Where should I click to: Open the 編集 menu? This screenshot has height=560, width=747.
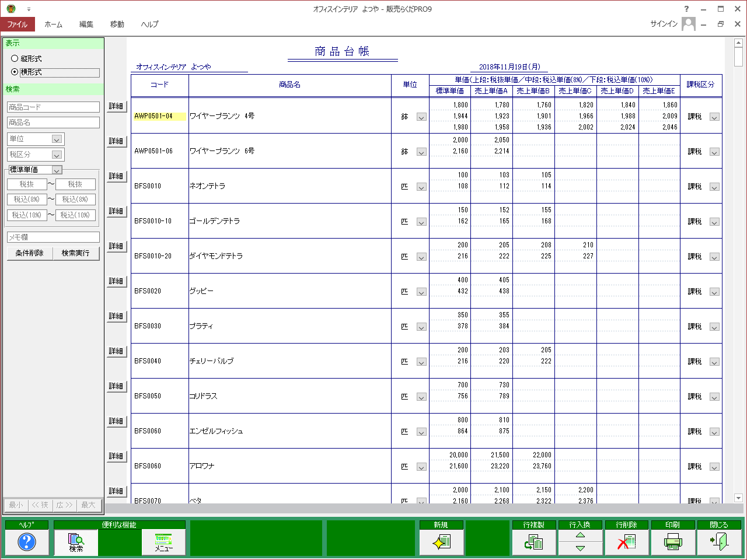86,24
